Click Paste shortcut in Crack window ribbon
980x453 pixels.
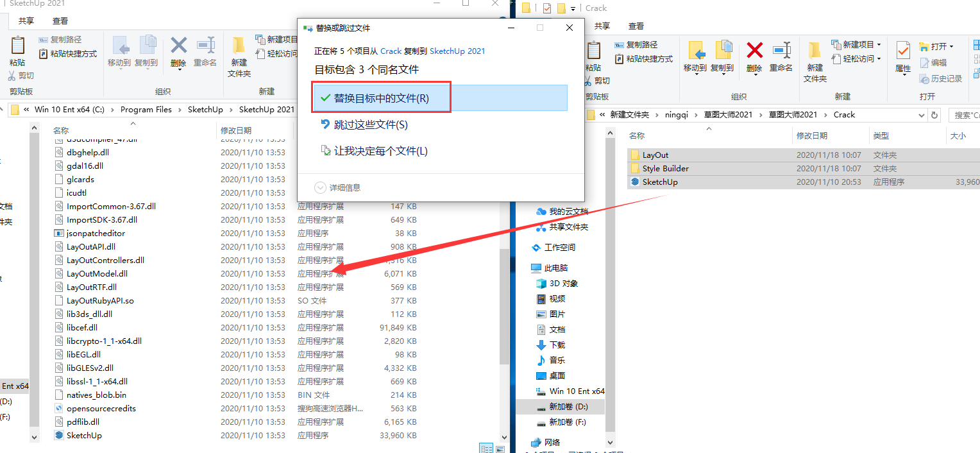[644, 58]
